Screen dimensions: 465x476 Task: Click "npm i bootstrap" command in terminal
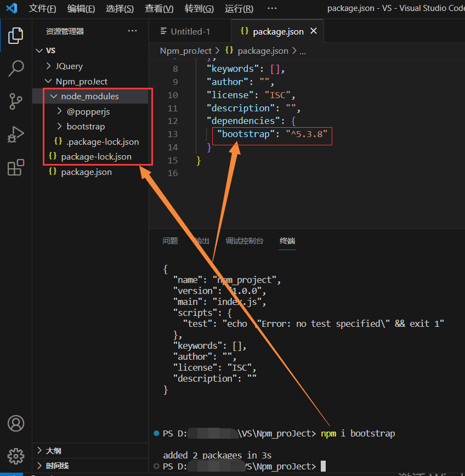(x=358, y=433)
